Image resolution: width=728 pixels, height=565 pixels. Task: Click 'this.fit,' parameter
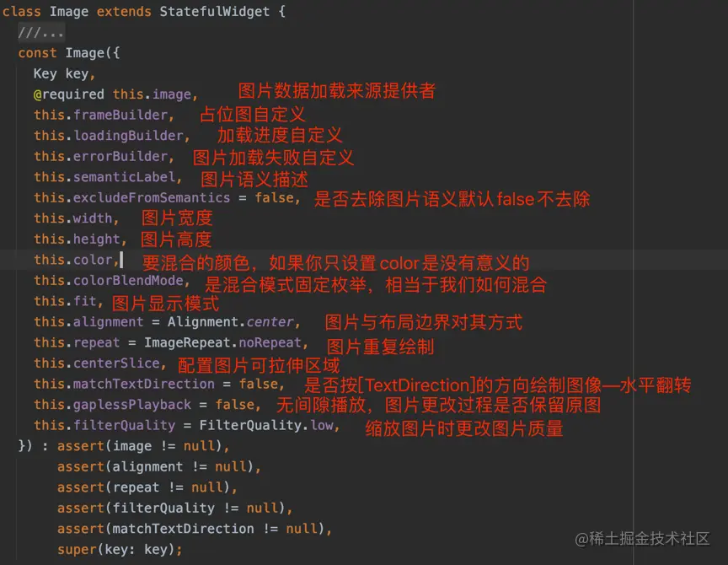[x=68, y=301]
